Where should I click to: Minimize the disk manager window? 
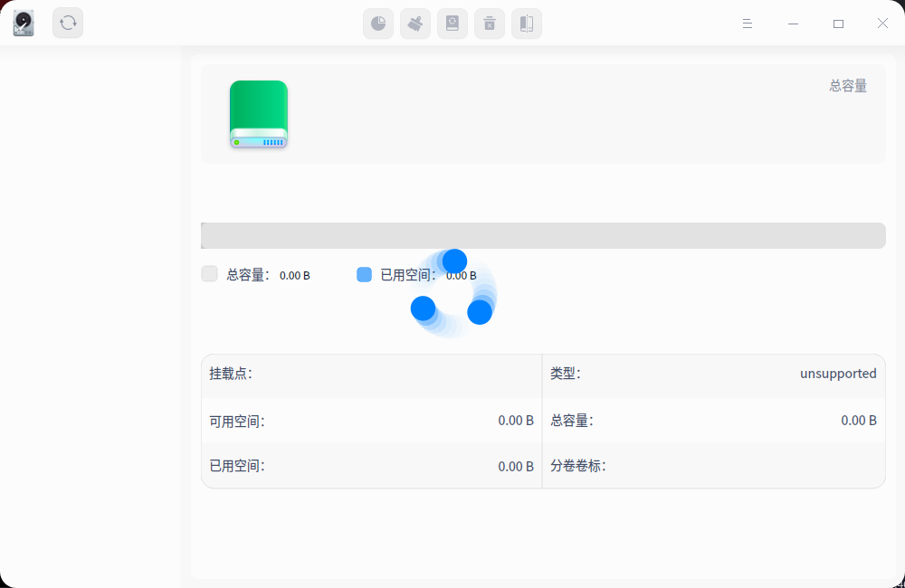click(793, 24)
